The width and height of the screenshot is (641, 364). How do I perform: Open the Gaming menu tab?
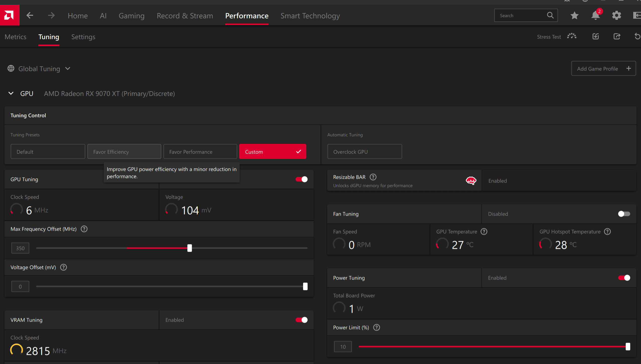131,16
